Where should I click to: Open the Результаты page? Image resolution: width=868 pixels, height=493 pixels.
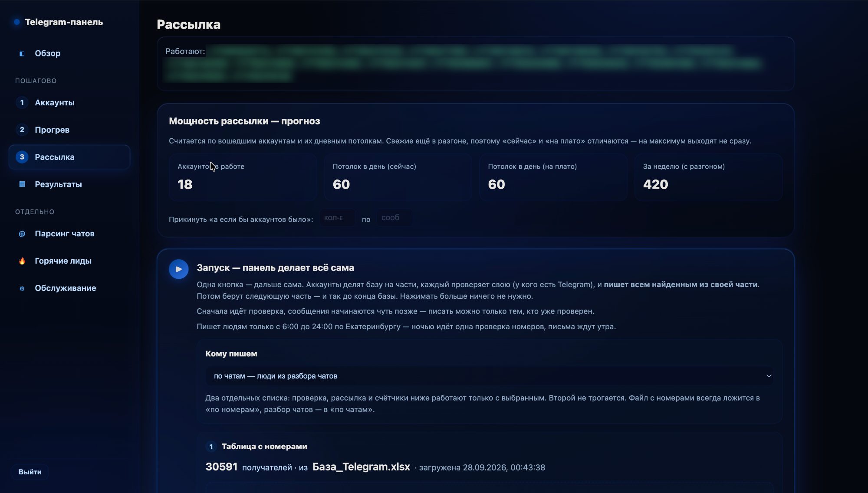pos(69,184)
